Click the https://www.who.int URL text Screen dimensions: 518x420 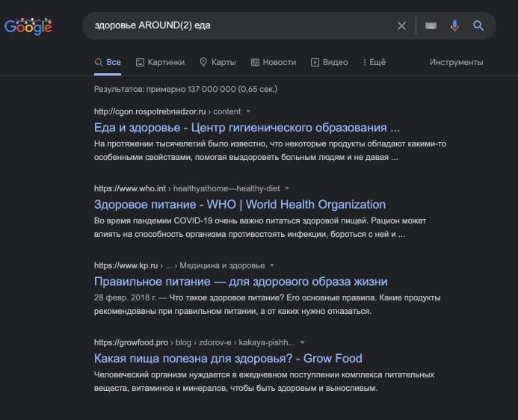[130, 188]
